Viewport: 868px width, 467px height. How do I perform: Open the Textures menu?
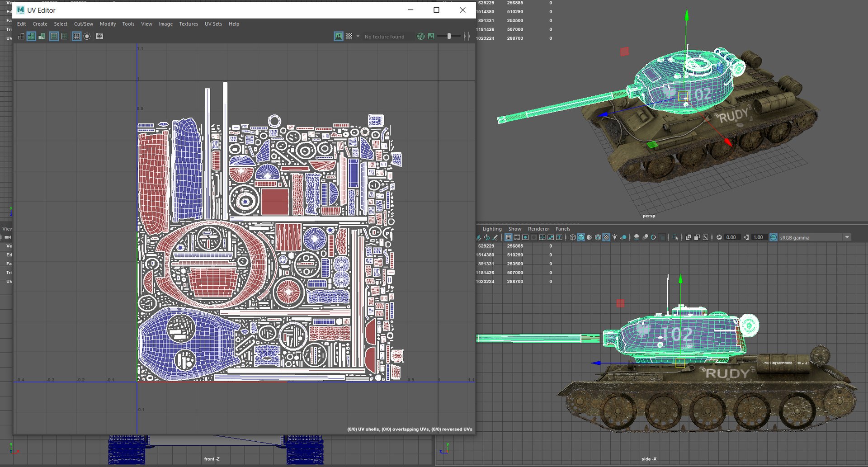(x=189, y=24)
